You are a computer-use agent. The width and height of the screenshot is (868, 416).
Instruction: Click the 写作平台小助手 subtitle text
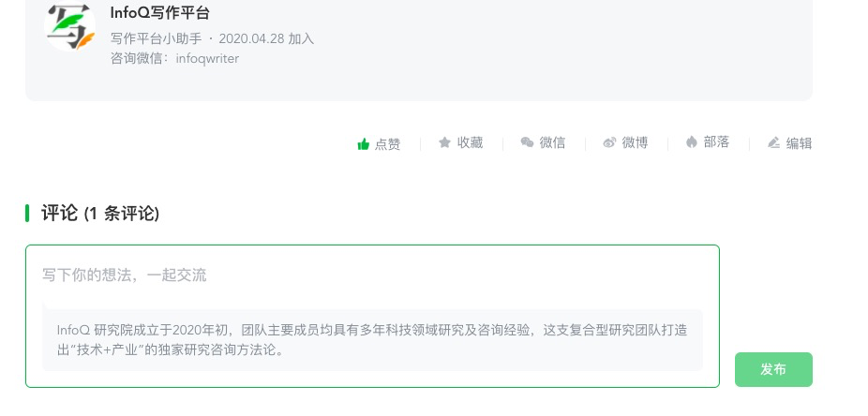(156, 38)
